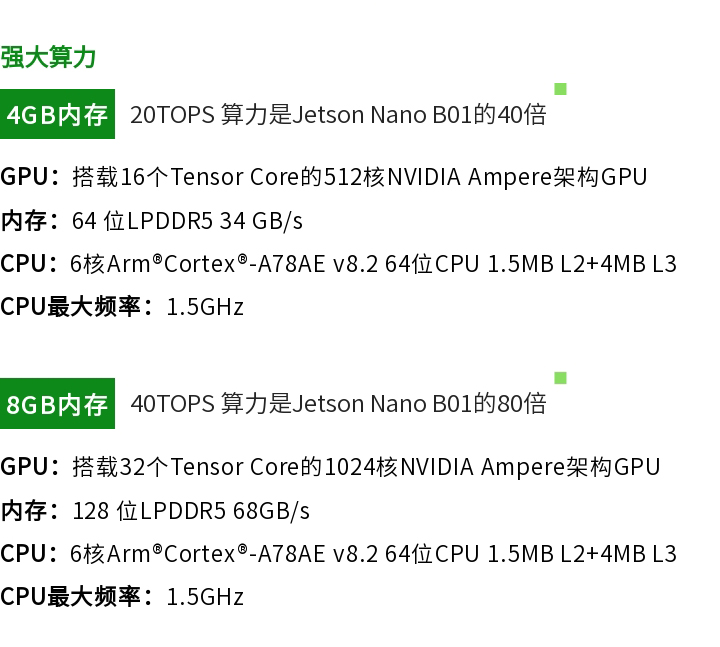Viewport: 720px width, 647px height.
Task: Click the 强大算力 green heading
Action: (48, 57)
